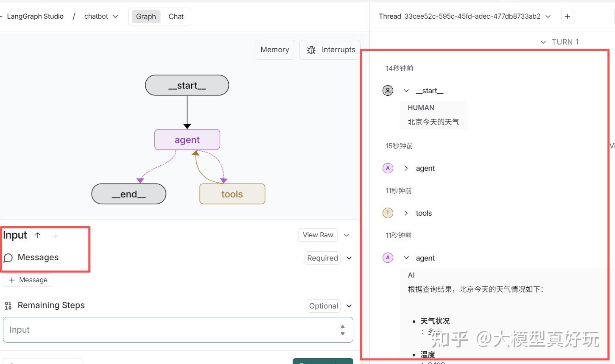Click the downward sort arrow beside Input

click(55, 235)
